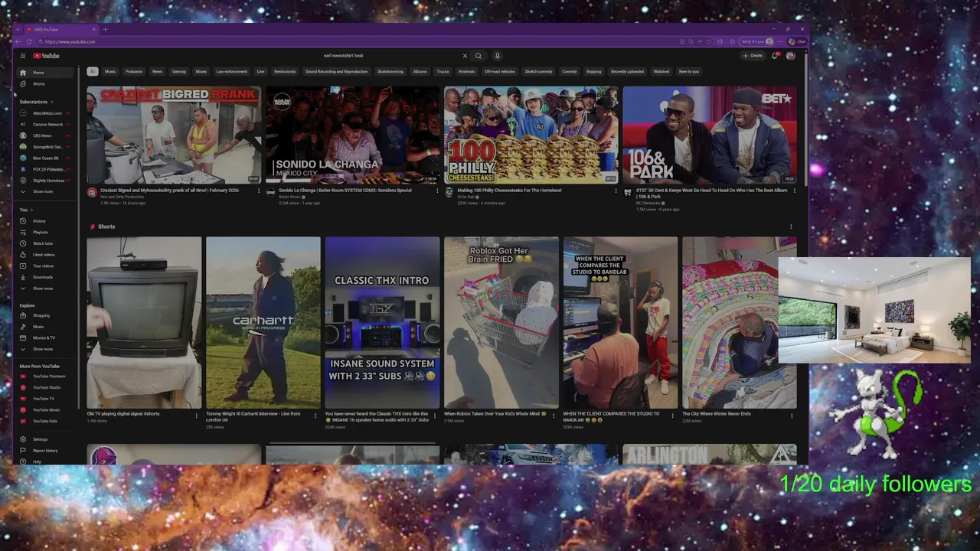Expand Show more under the You section
This screenshot has width=980, height=551.
[x=46, y=289]
